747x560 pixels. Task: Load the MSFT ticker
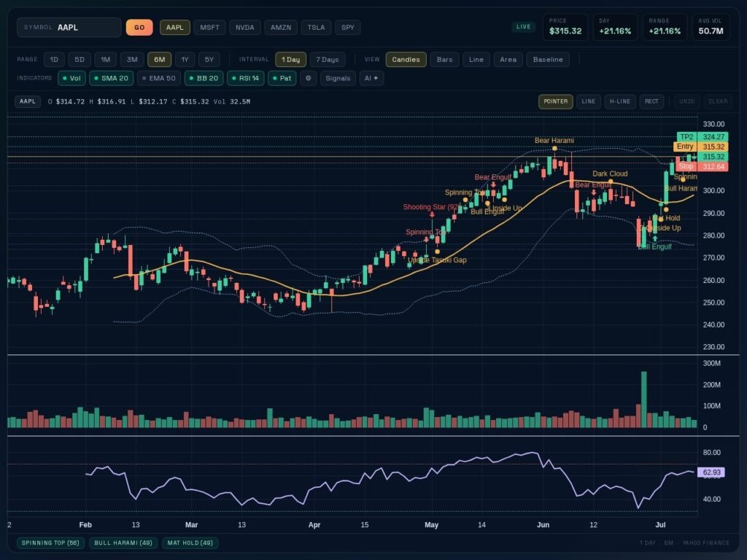(x=209, y=28)
